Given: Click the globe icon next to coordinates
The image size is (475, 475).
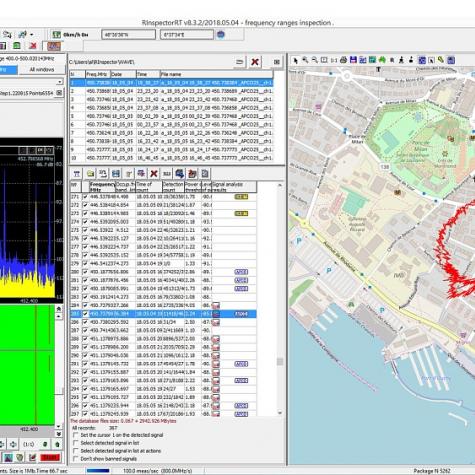Looking at the screenshot, I should pyautogui.click(x=220, y=34).
